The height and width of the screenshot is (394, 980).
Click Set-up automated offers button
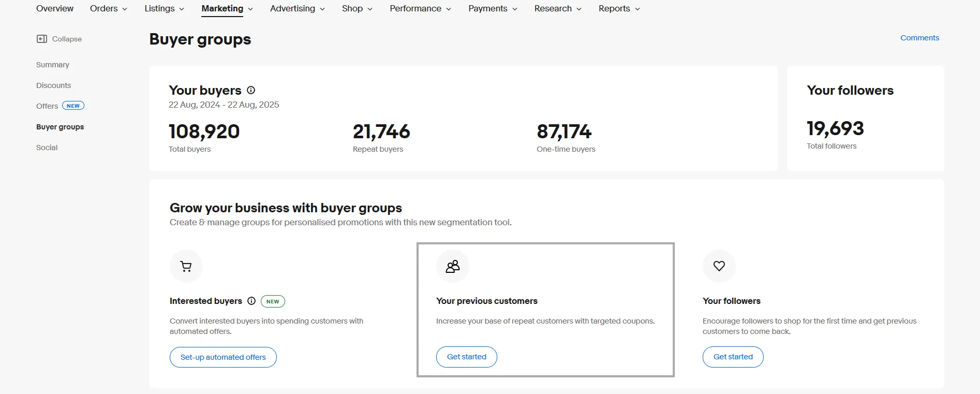[x=223, y=357]
